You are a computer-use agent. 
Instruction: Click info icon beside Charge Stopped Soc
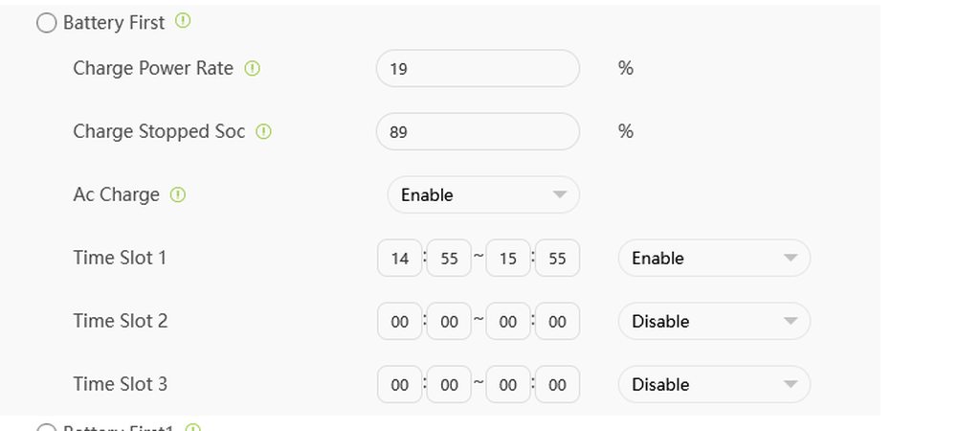click(x=264, y=131)
